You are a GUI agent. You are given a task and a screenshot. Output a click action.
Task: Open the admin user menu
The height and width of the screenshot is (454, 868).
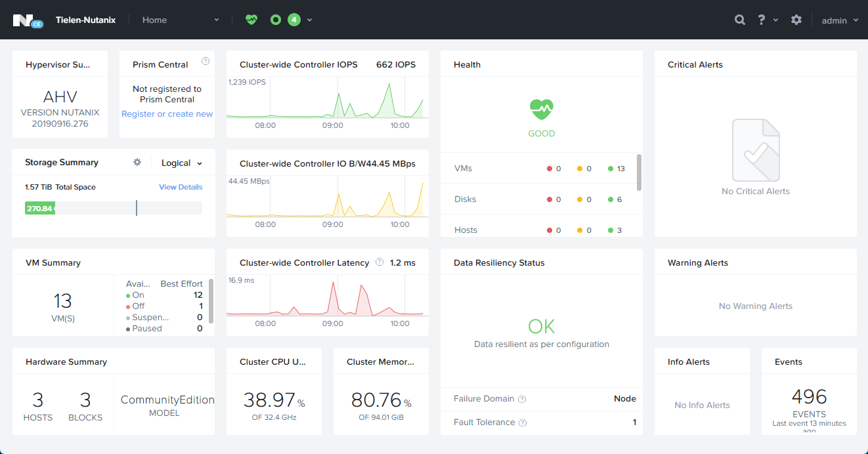(840, 20)
